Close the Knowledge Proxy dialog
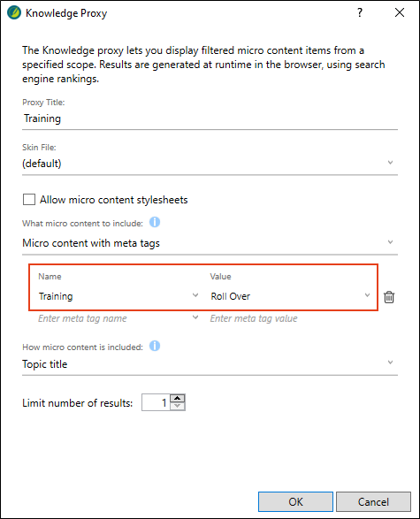The width and height of the screenshot is (420, 519). point(400,12)
